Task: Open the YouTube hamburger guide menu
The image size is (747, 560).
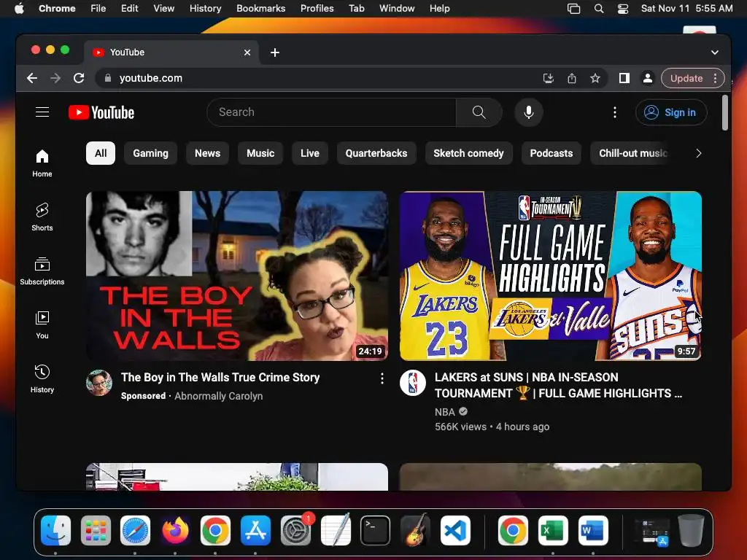Action: pyautogui.click(x=42, y=112)
